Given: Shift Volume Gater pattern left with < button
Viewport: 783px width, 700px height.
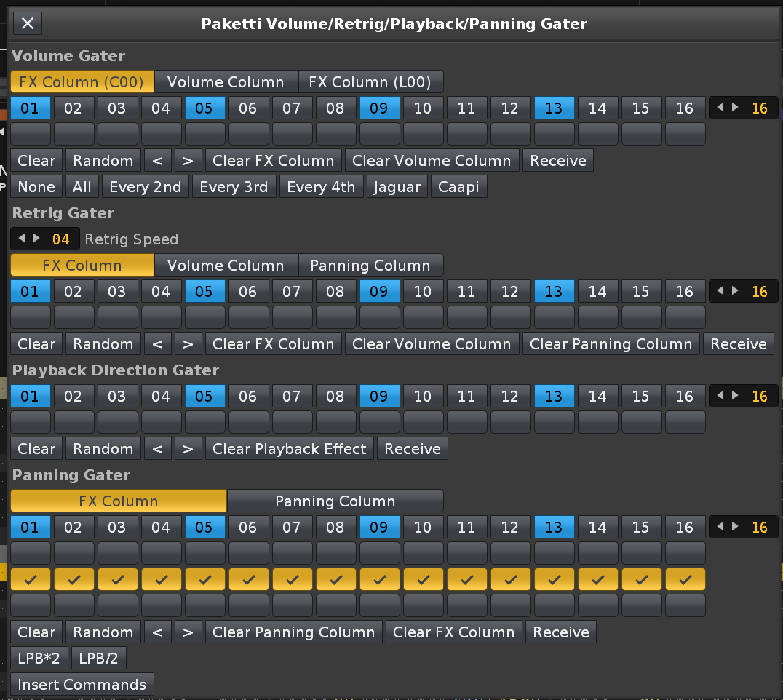Looking at the screenshot, I should [157, 161].
